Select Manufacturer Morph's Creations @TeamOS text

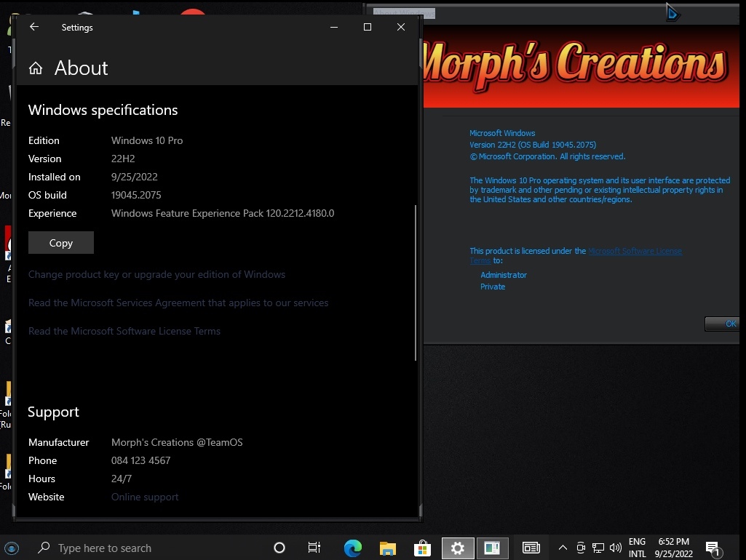click(177, 443)
